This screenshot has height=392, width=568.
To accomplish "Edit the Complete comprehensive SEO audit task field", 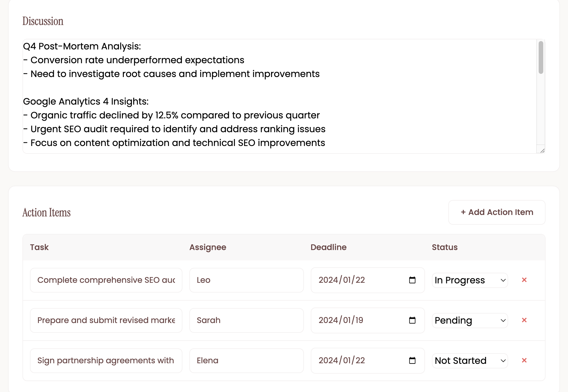I will (106, 280).
